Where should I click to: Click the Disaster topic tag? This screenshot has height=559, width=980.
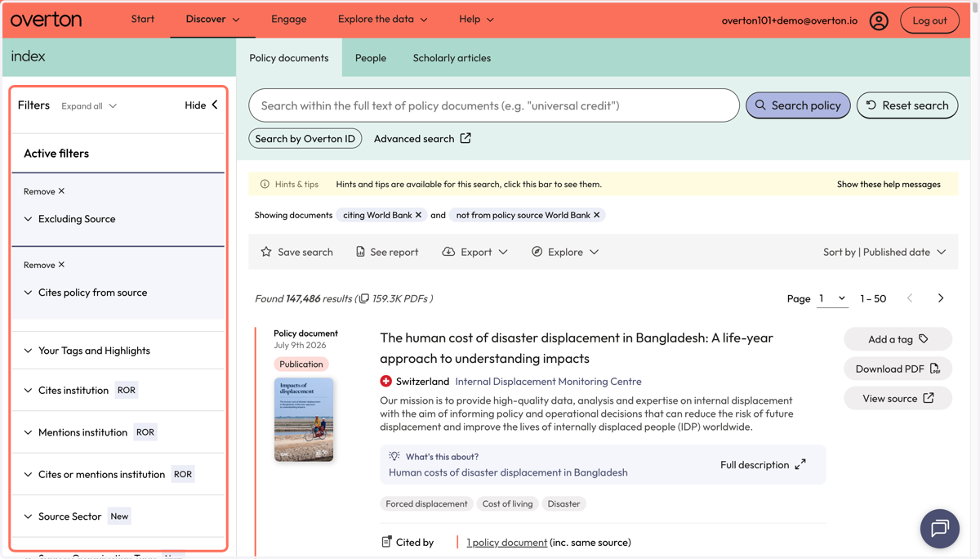(x=563, y=504)
